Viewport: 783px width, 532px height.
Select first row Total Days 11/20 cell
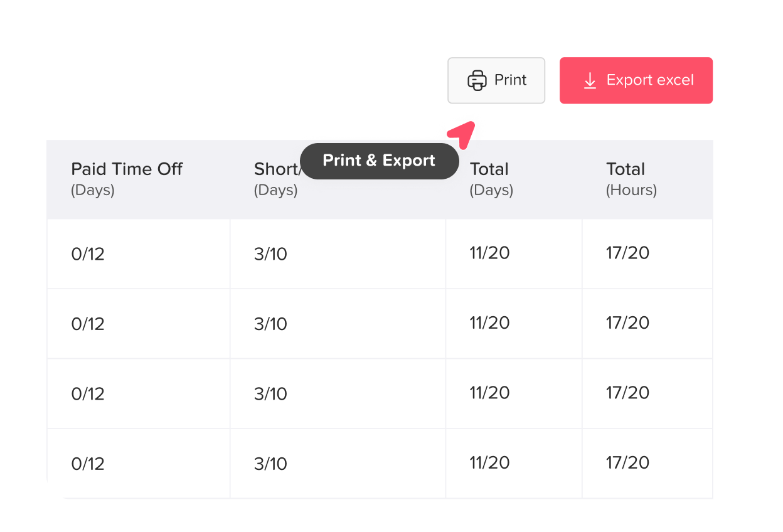(489, 253)
